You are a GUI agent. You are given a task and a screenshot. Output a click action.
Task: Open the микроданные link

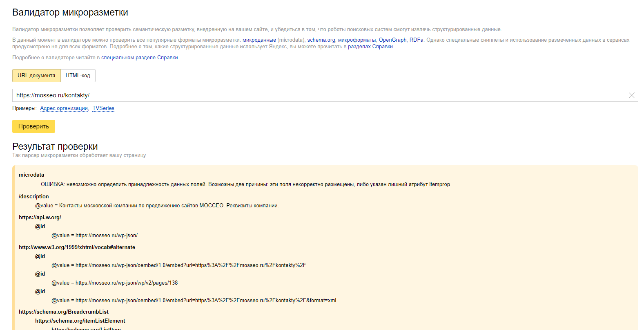click(x=259, y=40)
